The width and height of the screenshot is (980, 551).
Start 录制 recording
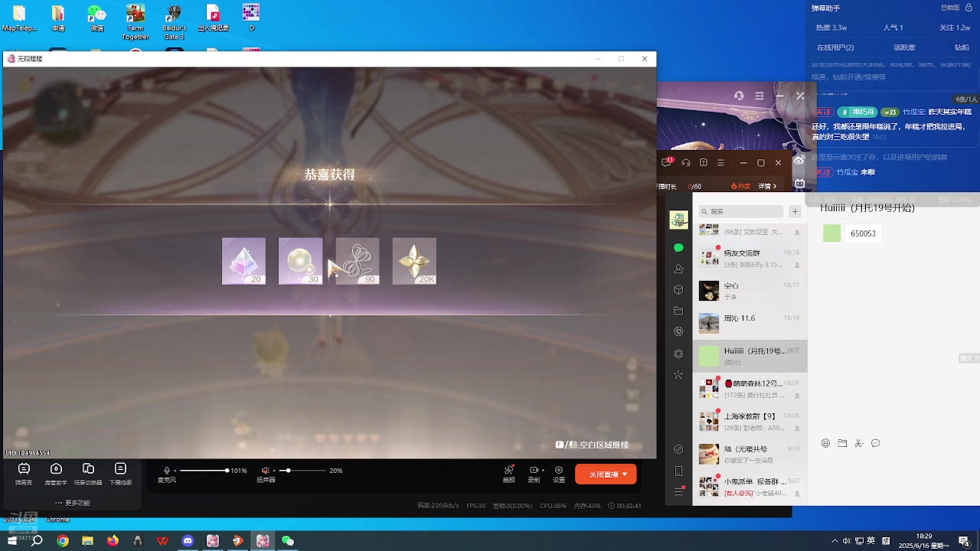click(534, 474)
